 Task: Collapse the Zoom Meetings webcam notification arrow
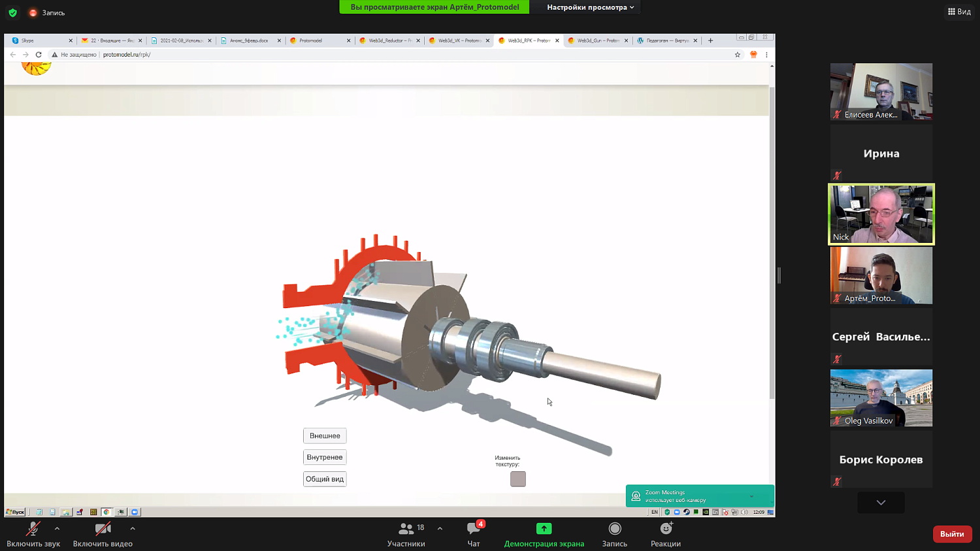point(752,496)
